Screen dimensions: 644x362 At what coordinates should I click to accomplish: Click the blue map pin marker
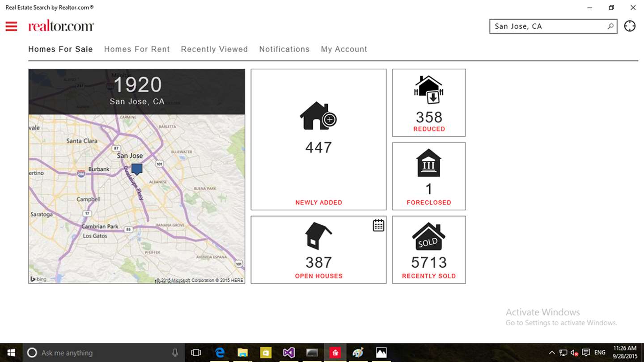[x=137, y=169]
